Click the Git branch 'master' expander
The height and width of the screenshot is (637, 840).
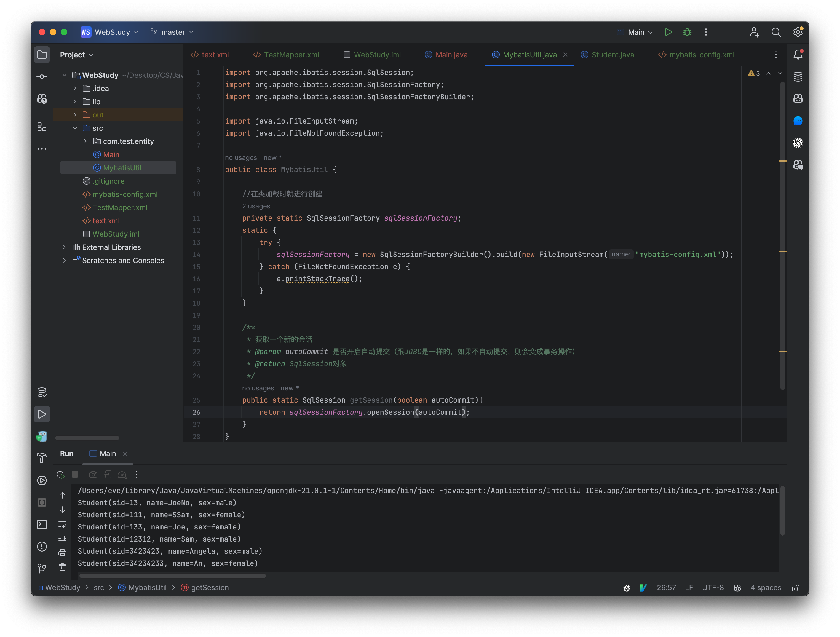(193, 31)
